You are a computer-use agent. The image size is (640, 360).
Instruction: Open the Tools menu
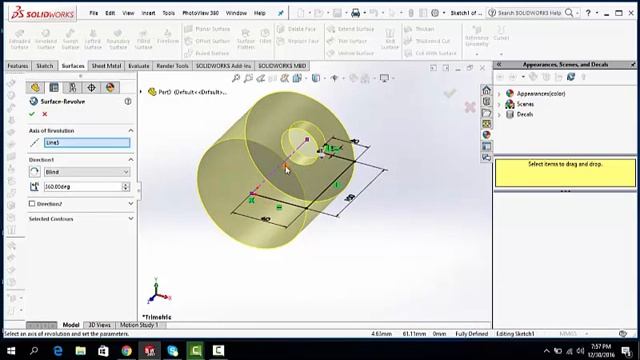point(169,13)
